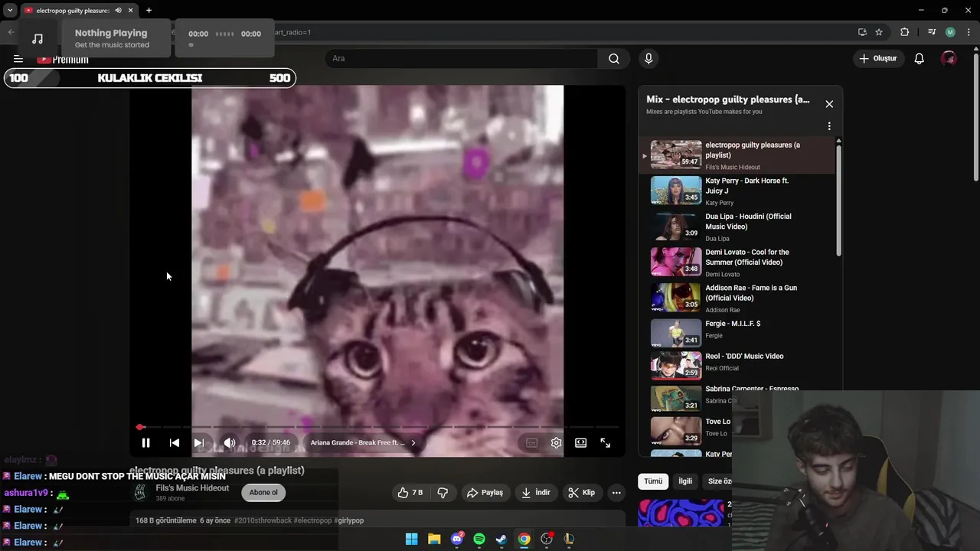The width and height of the screenshot is (980, 551).
Task: Play Reol - 'DDD' Music Video
Action: click(737, 366)
